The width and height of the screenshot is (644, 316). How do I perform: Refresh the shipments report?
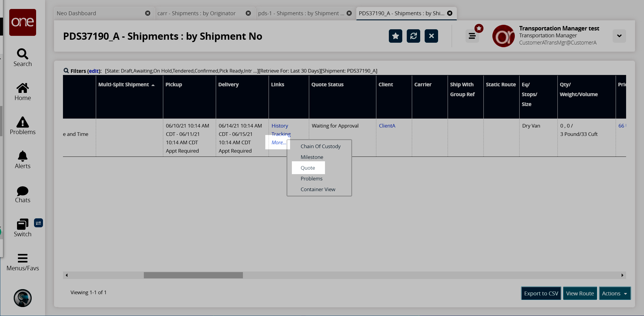(413, 36)
